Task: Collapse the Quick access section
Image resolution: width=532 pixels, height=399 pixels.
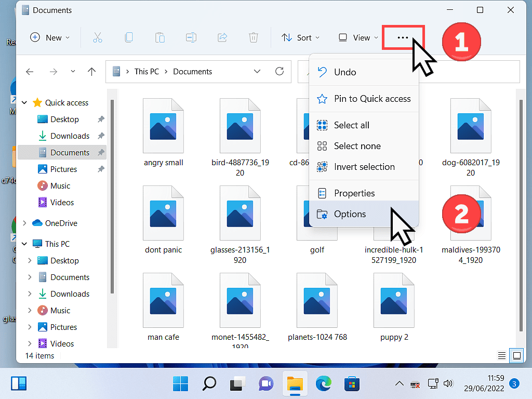Action: coord(24,103)
